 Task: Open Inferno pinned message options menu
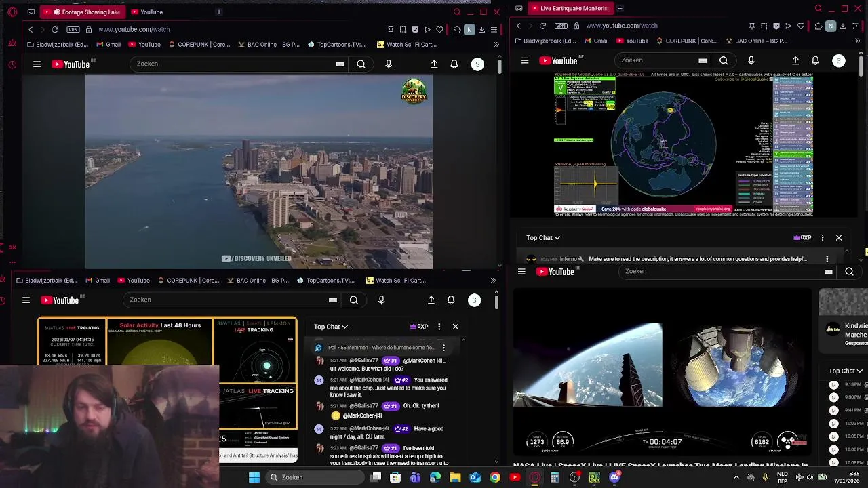(827, 259)
